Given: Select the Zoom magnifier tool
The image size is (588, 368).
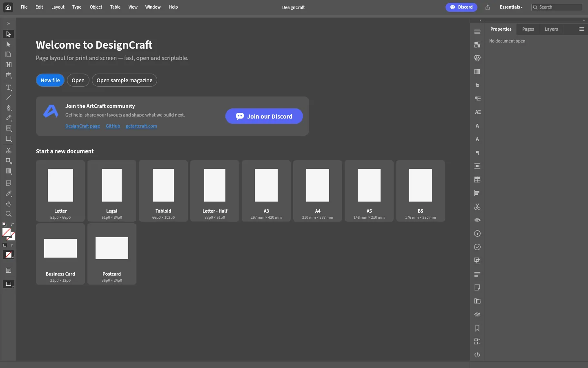Looking at the screenshot, I should [8, 214].
